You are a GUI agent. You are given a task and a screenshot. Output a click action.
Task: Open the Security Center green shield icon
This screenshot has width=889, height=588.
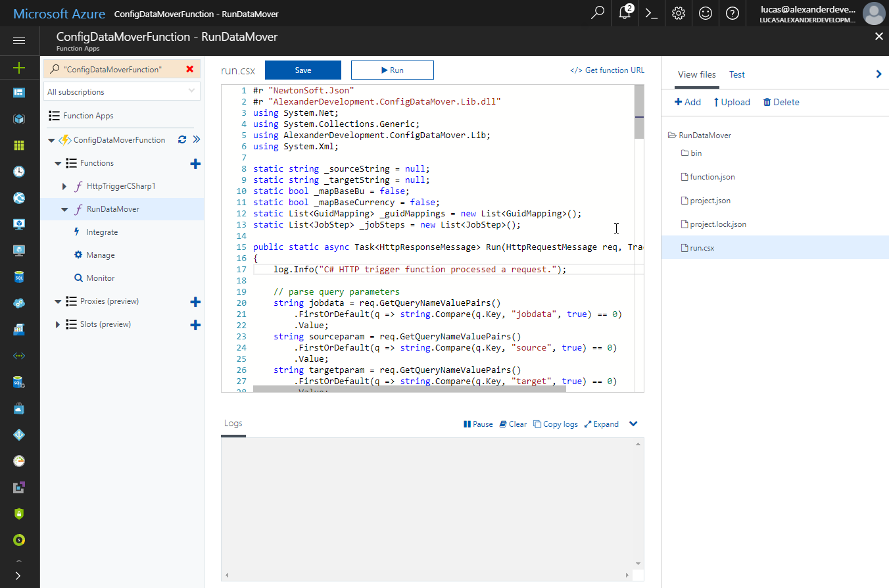pos(19,513)
